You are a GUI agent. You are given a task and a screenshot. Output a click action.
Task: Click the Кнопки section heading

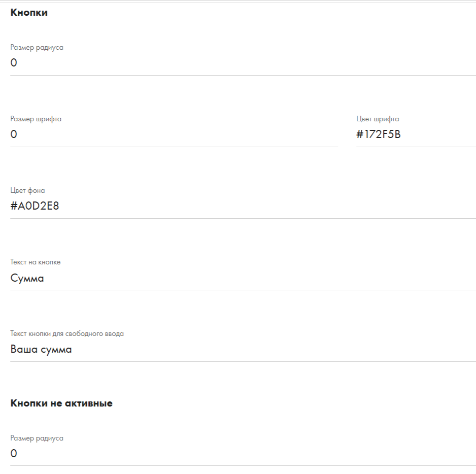coord(29,13)
